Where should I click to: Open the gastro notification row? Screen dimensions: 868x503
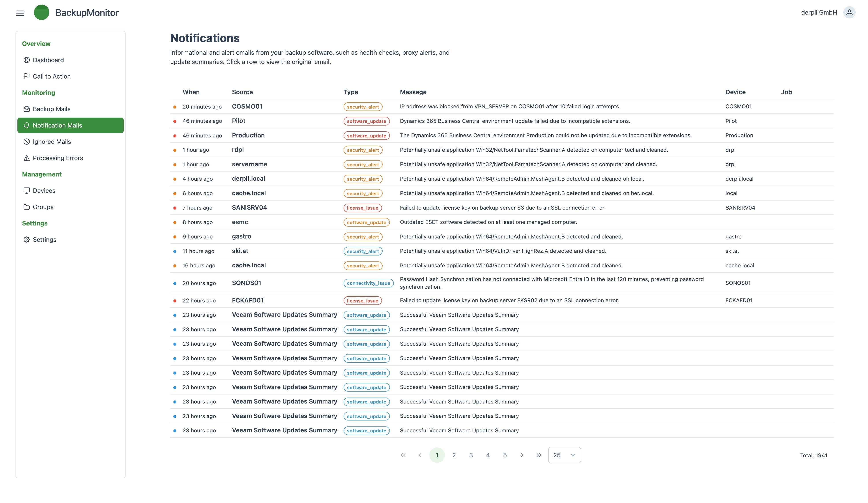(x=501, y=237)
